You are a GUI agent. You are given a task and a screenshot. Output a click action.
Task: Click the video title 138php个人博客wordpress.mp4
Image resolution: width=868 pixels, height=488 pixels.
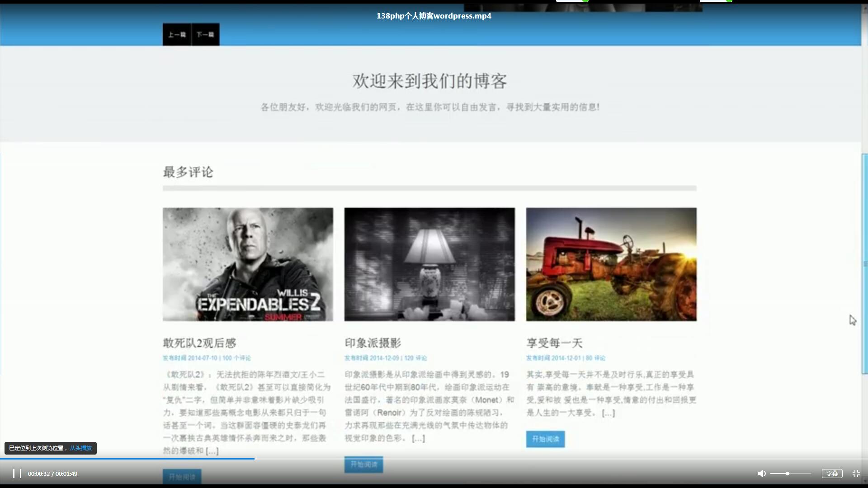point(434,16)
